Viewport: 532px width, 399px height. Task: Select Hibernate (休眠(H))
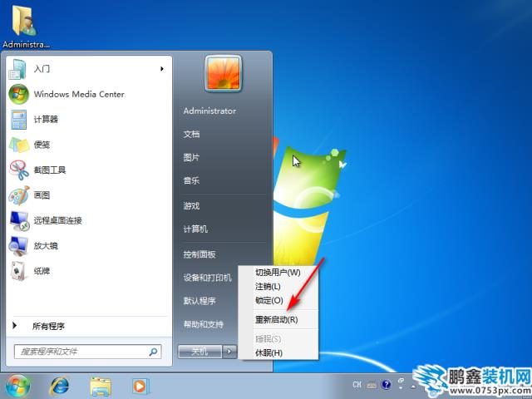coord(278,352)
